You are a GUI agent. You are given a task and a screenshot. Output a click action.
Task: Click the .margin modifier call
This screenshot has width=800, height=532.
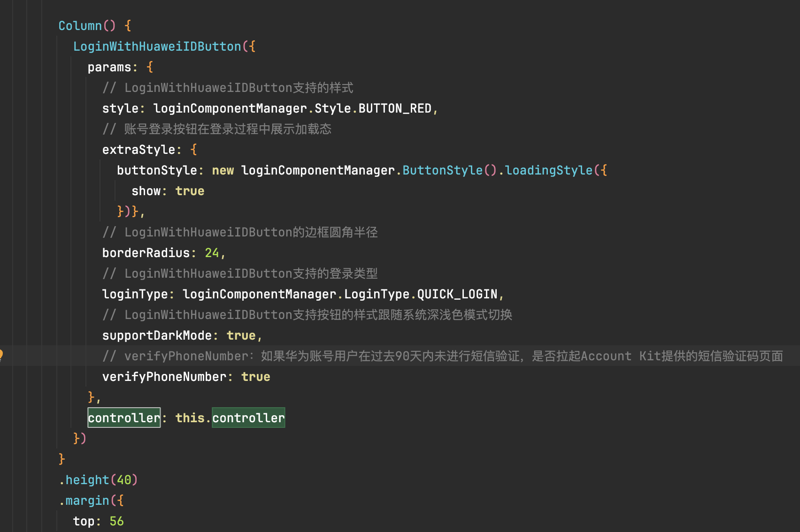point(87,501)
